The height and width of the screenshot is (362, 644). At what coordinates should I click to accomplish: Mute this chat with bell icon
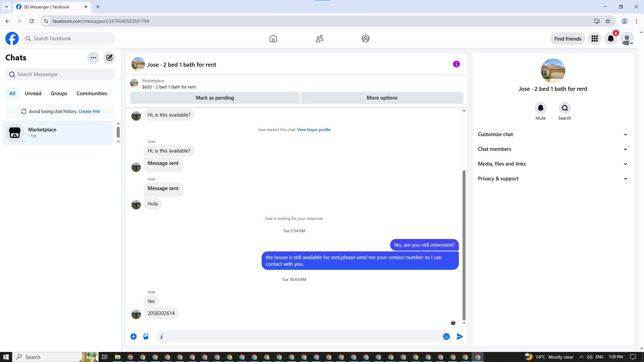540,108
